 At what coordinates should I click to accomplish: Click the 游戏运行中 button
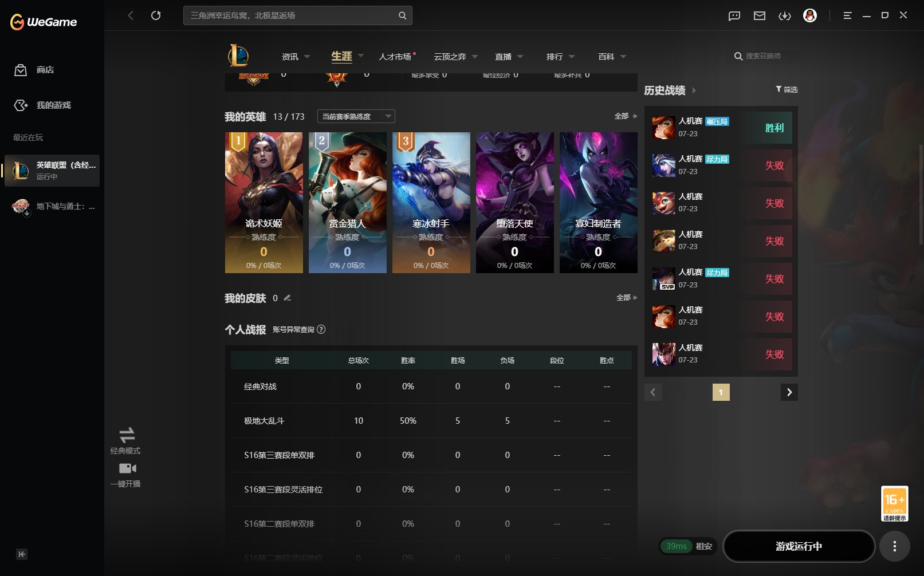(x=799, y=546)
